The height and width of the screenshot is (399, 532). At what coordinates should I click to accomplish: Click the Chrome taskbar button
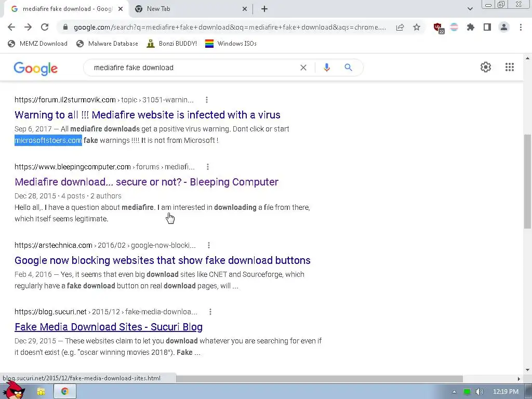(x=64, y=392)
